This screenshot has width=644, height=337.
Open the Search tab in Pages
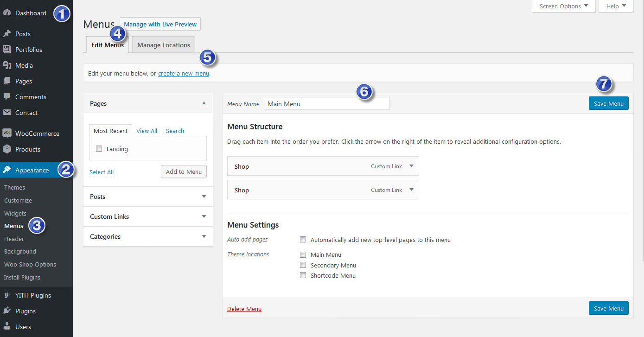[175, 131]
